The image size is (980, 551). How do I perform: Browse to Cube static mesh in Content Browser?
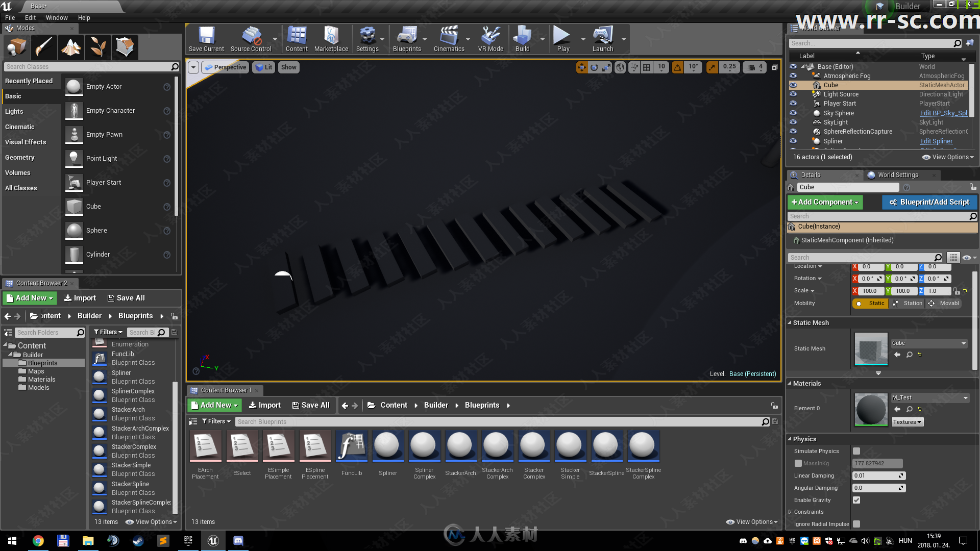pos(910,355)
